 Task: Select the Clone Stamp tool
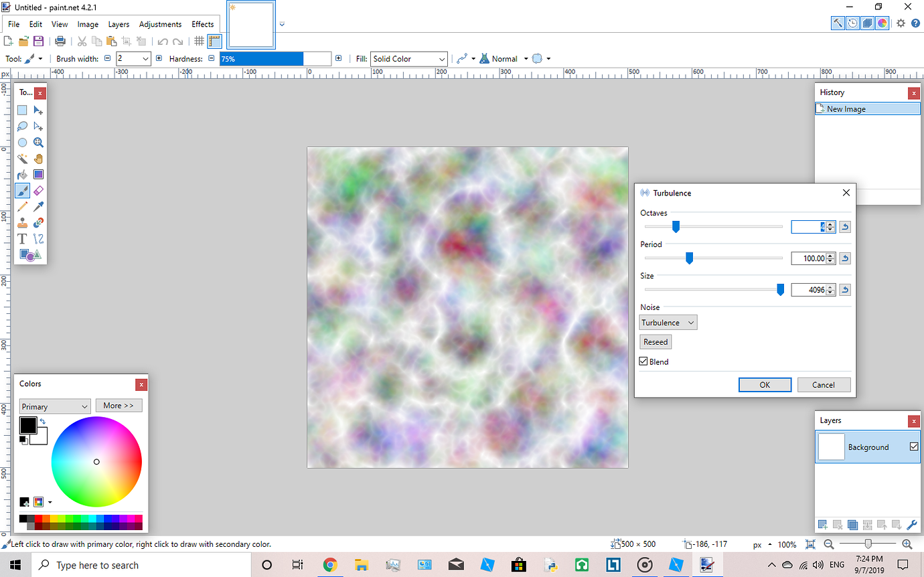tap(22, 223)
